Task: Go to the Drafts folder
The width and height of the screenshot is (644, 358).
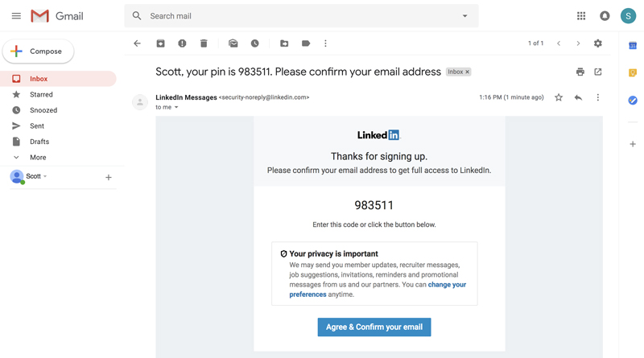Action: [39, 142]
